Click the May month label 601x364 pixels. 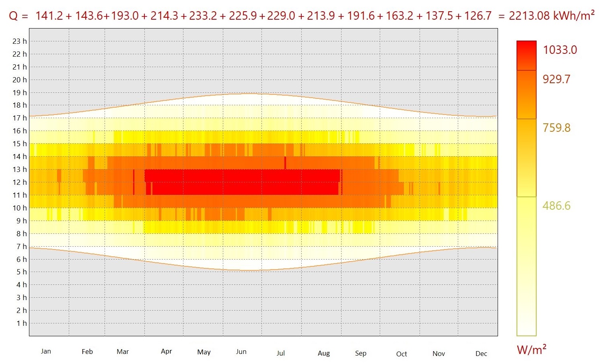click(204, 352)
